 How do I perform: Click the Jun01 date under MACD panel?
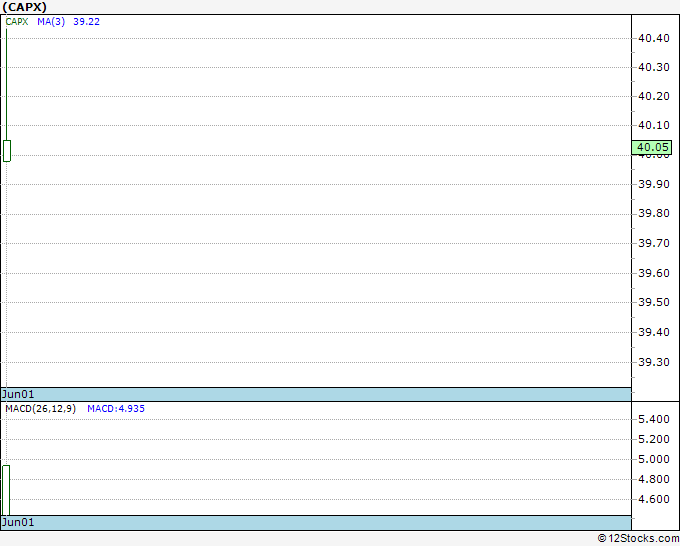(x=18, y=522)
